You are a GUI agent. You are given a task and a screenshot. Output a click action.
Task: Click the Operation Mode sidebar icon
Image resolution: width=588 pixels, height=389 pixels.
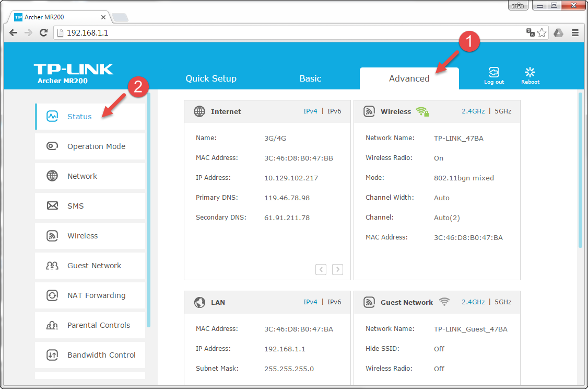[x=52, y=146]
